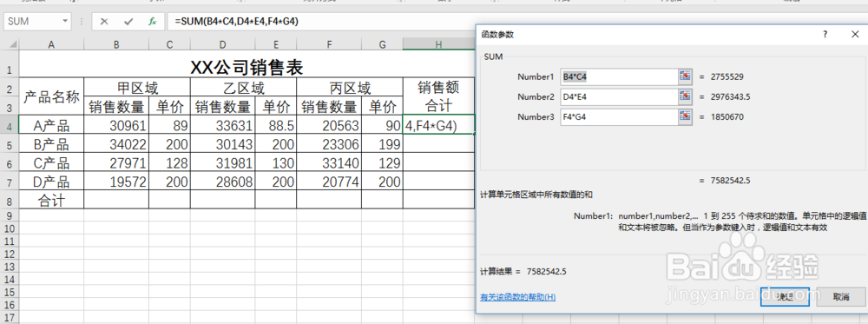Click the 销售额合计 header cell

tap(438, 96)
